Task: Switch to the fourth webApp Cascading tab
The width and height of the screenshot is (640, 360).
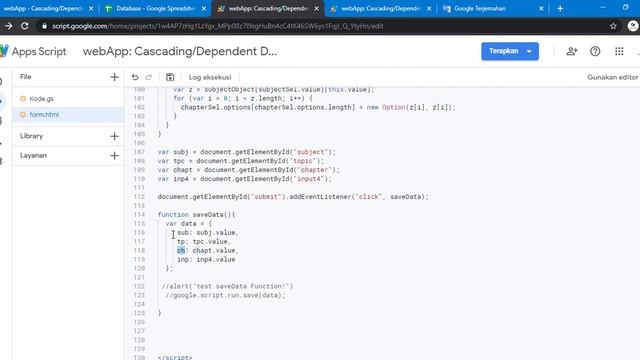Action: click(381, 8)
